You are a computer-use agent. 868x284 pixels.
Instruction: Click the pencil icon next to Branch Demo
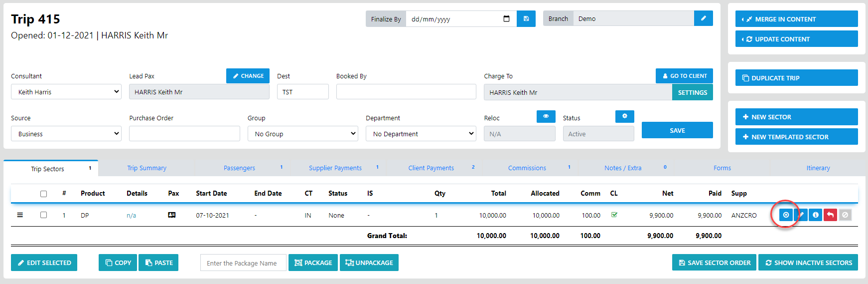pyautogui.click(x=704, y=18)
